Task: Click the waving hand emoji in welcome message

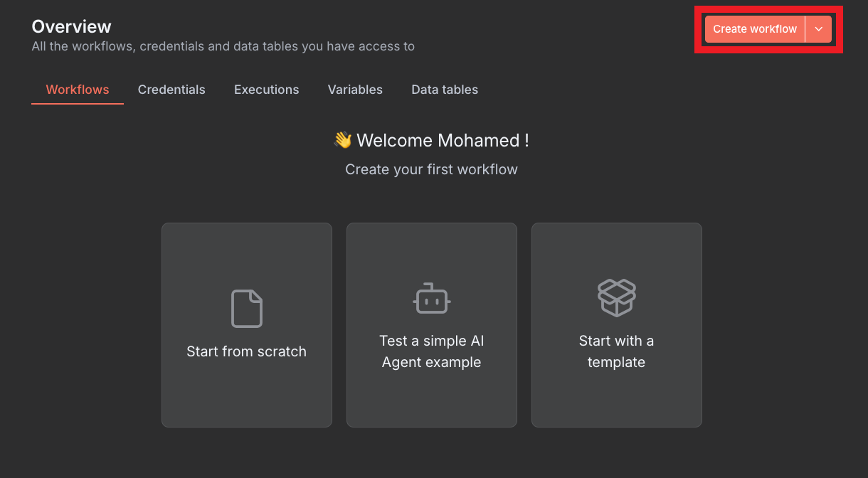Action: pos(342,140)
